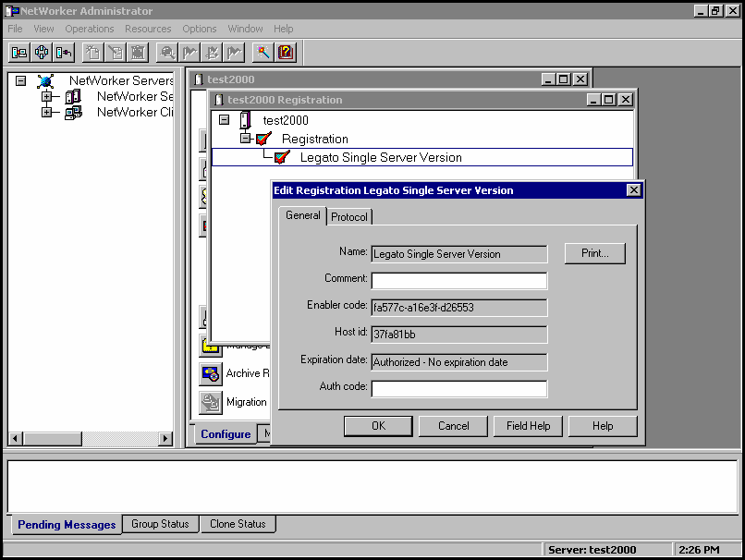
Task: Click the checkmark icon beside Registration
Action: [263, 139]
